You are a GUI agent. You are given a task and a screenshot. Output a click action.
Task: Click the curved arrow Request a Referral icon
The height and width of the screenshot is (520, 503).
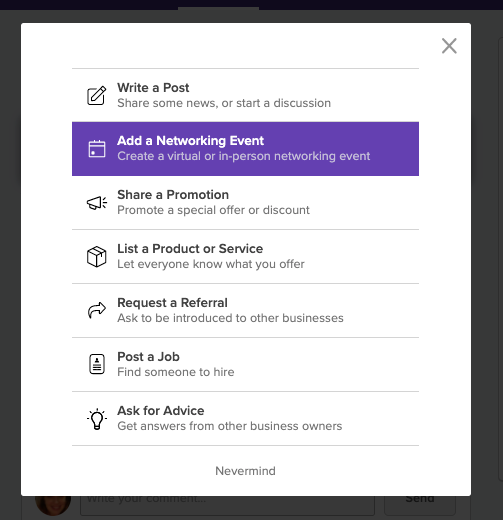[97, 310]
